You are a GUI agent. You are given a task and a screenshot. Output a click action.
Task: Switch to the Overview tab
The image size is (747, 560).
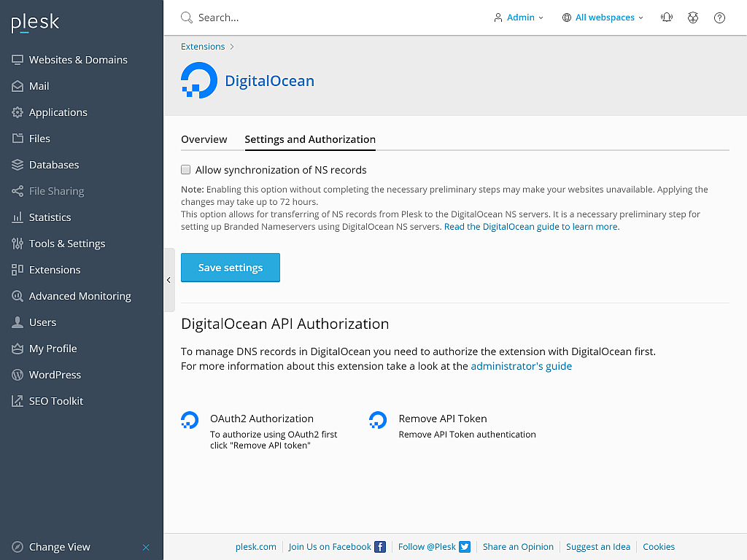(204, 139)
